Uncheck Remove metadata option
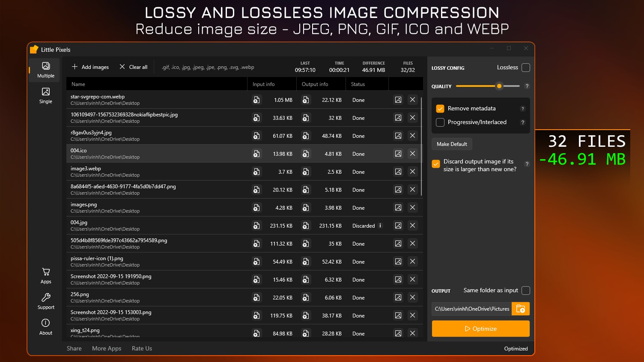Screen dimensions: 644x362 [440, 109]
